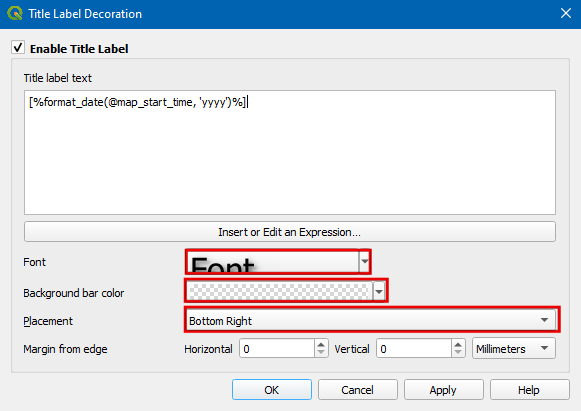Increase the Horizontal margin value
Viewport: 581px width, 411px height.
(321, 344)
